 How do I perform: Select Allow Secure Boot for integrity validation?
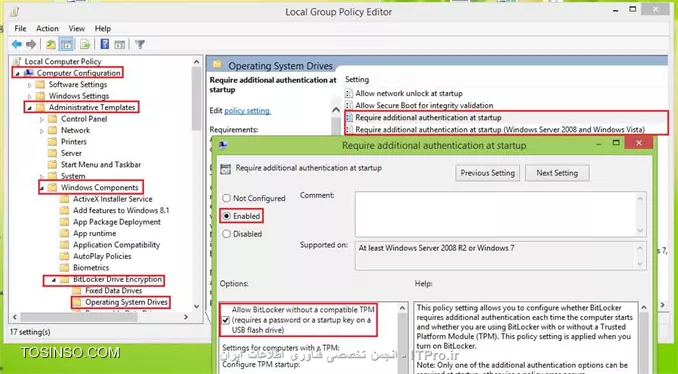click(424, 105)
